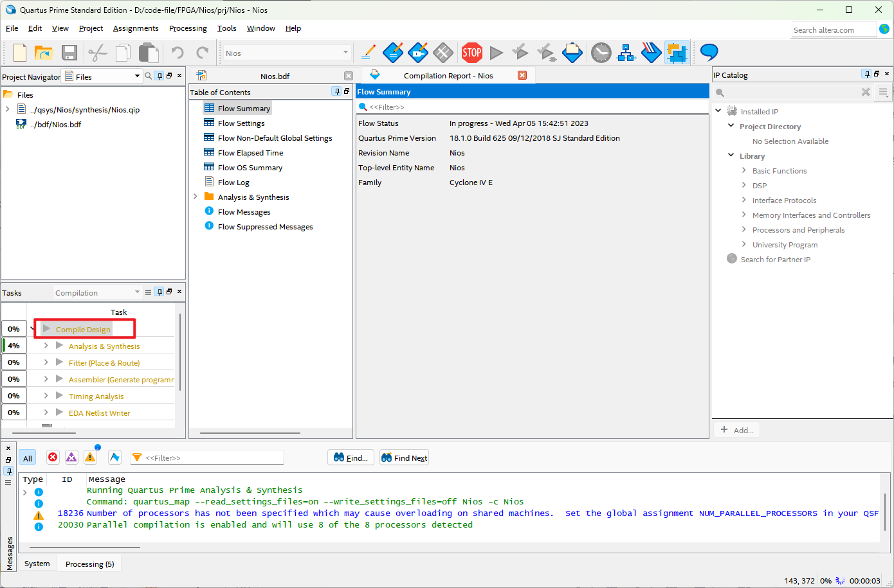Click the blue speech bubble help icon
The width and height of the screenshot is (894, 588).
coord(709,52)
